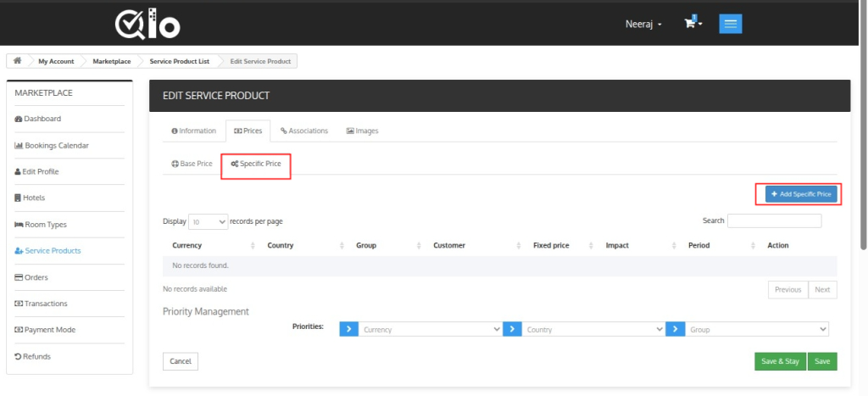Open Dashboard in marketplace sidebar

[38, 119]
